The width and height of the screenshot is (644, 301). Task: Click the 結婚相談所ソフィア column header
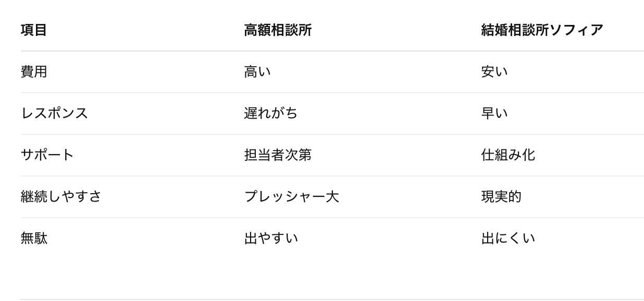click(542, 30)
